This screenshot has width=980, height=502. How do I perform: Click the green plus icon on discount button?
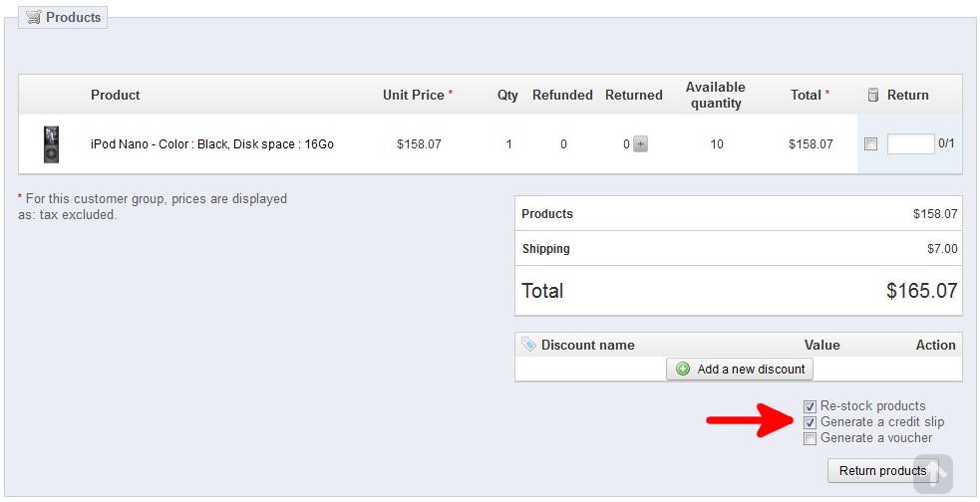[x=683, y=369]
